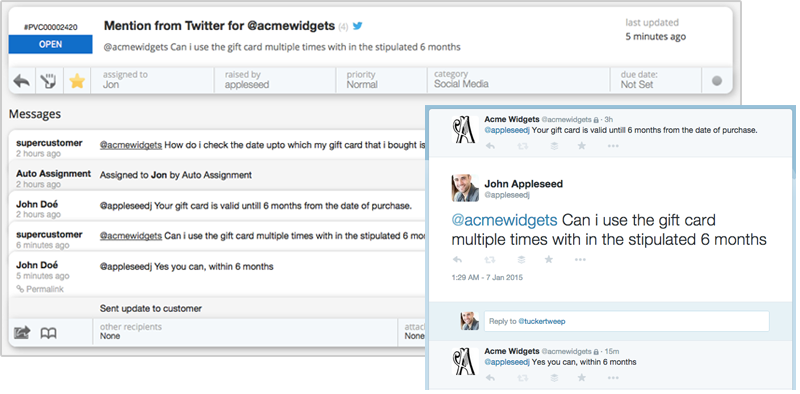Click the Reply to @tuckertweep input box

pos(627,321)
